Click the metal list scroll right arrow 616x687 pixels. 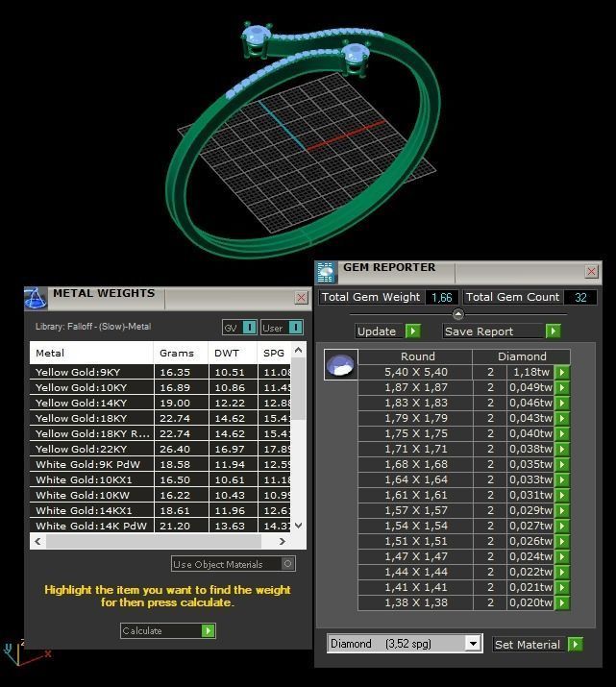(x=283, y=542)
